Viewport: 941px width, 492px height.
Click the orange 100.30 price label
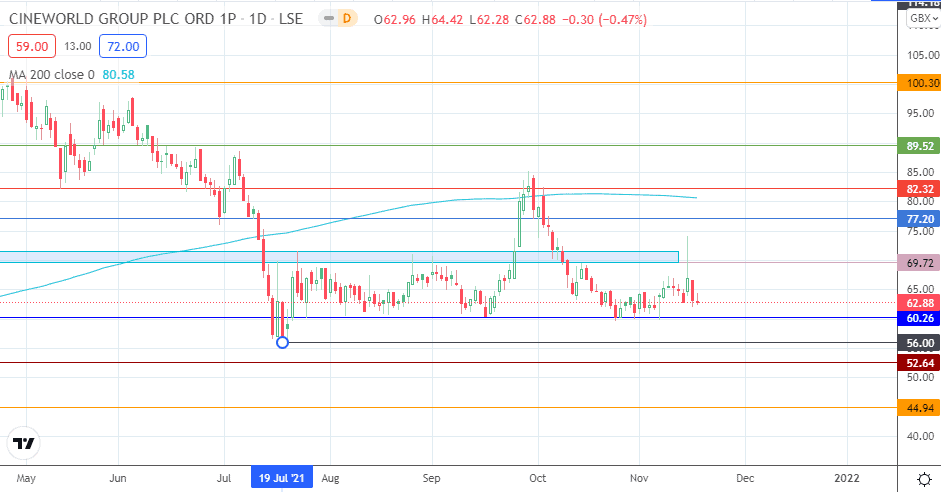click(919, 83)
